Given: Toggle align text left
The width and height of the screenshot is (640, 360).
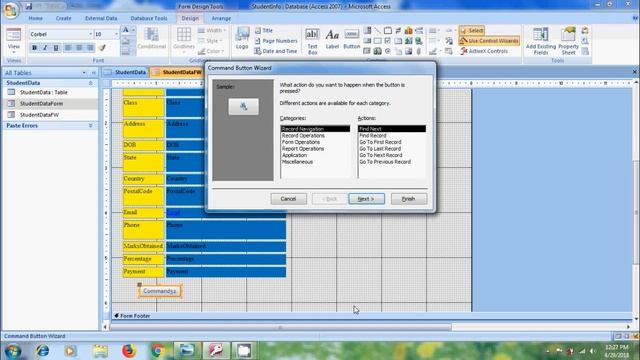Looking at the screenshot, I should click(68, 48).
